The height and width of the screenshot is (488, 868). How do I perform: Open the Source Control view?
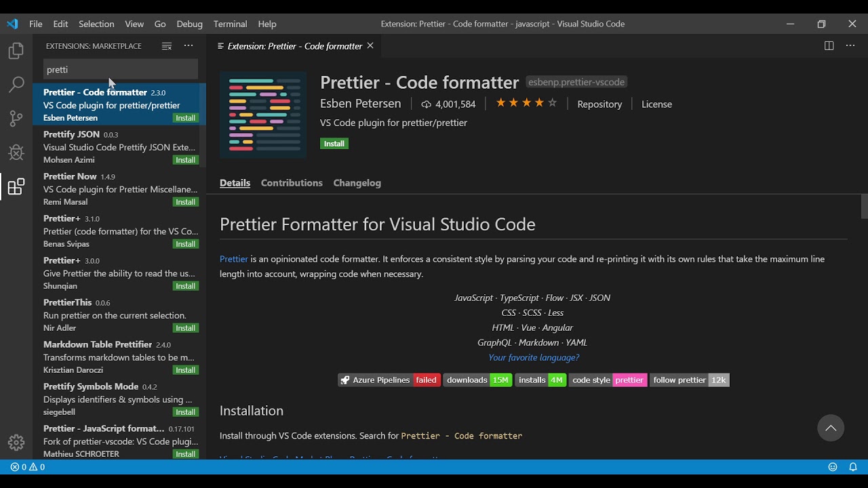pos(16,119)
